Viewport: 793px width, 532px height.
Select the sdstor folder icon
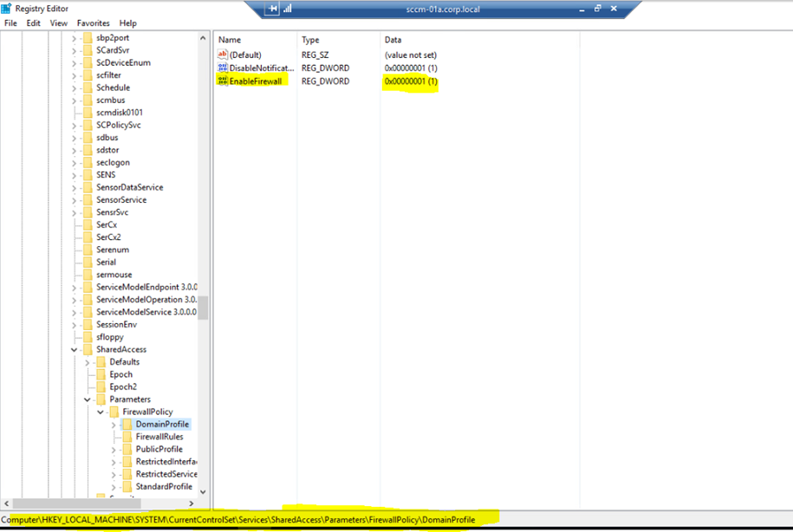pos(88,150)
